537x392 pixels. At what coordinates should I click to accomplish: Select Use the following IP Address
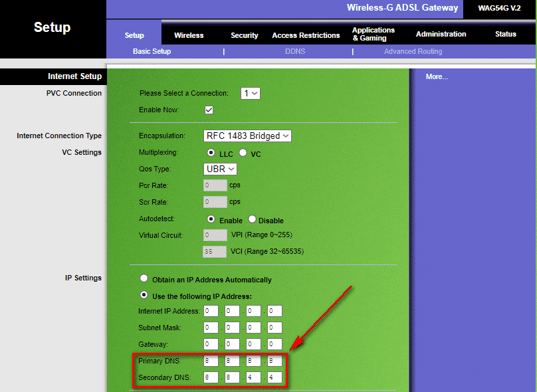[x=144, y=295]
